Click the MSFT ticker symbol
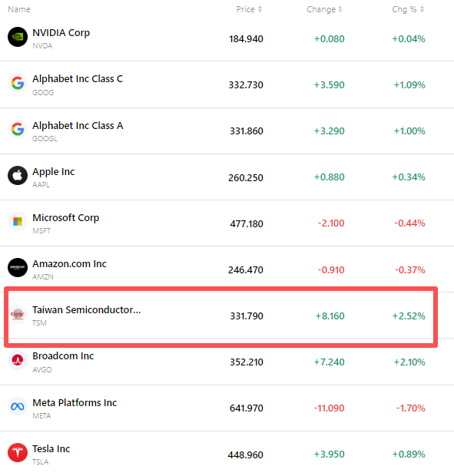This screenshot has height=476, width=454. (x=41, y=231)
